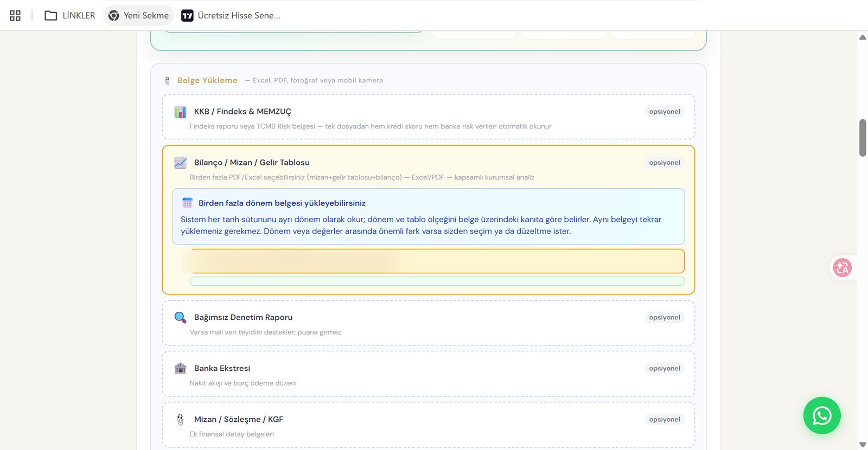Viewport: 868px width, 450px height.
Task: Click the Nakit akışı ve borç ödeme düzeni text
Action: [243, 383]
